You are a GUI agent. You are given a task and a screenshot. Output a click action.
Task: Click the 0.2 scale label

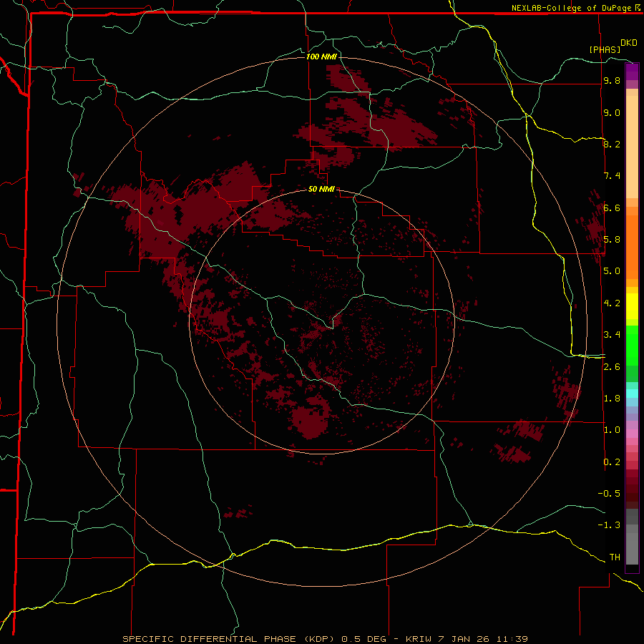point(612,462)
